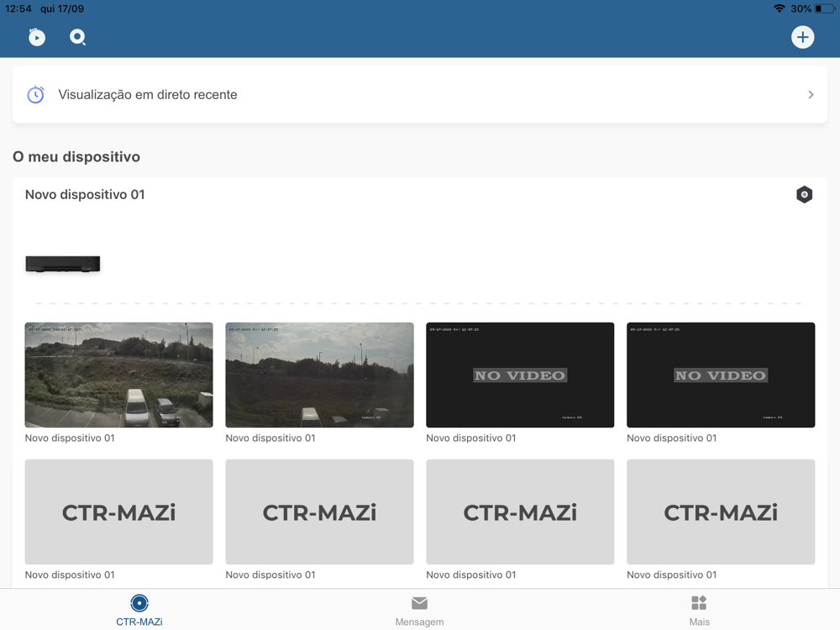Open first camera thumbnail with white van
This screenshot has width=840, height=630.
pyautogui.click(x=119, y=375)
